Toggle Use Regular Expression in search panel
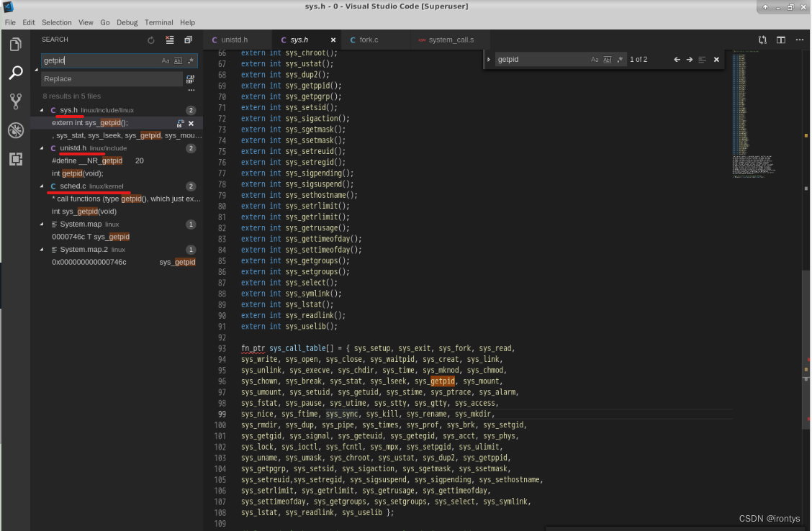The width and height of the screenshot is (812, 531). click(191, 60)
